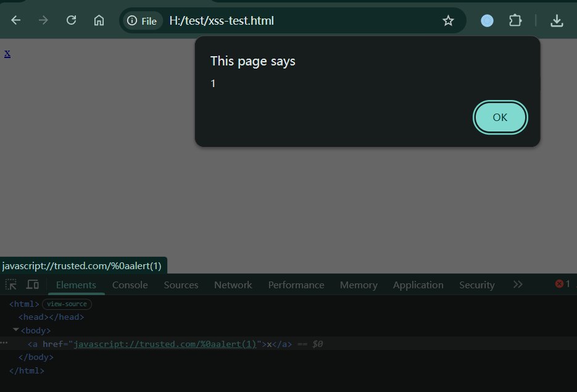Select the </html> closing tag
This screenshot has height=392, width=577.
point(27,370)
